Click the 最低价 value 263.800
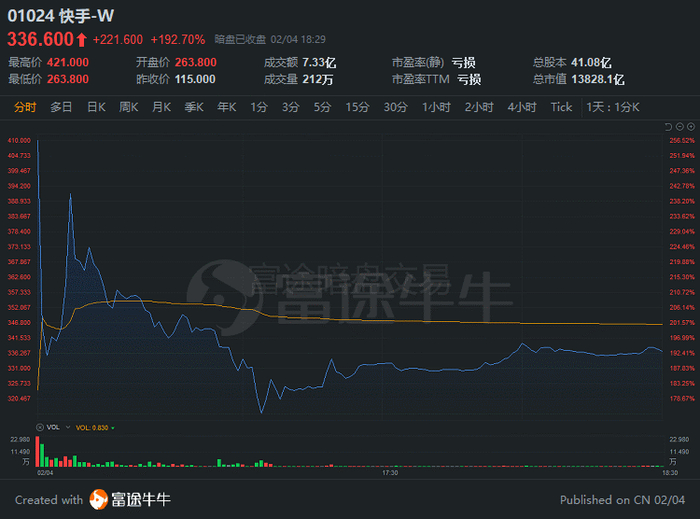Viewport: 700px width, 519px height. pos(68,79)
